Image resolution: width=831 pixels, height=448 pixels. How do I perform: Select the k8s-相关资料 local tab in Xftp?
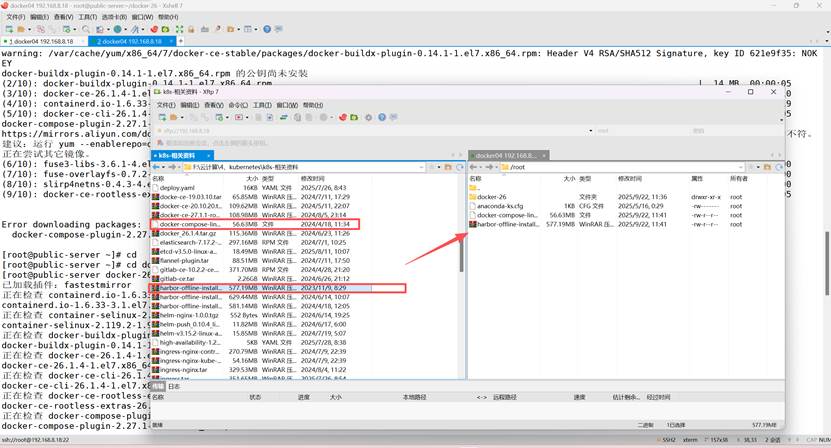(x=182, y=155)
